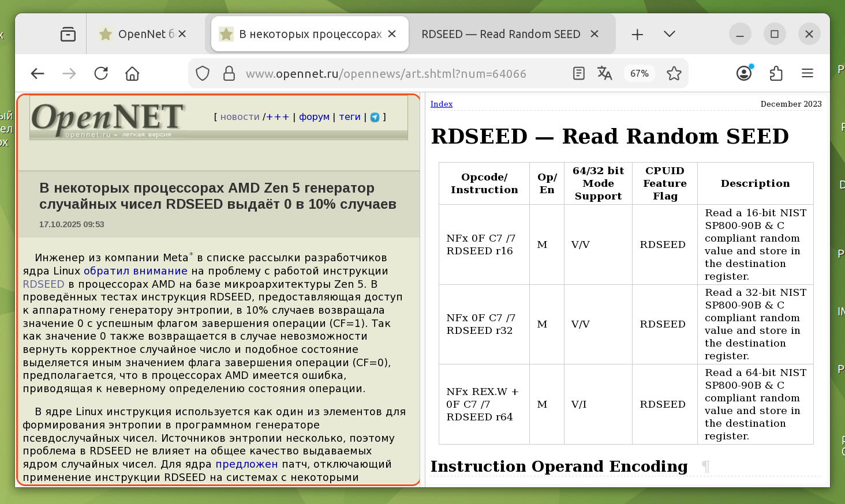
Task: View site security lock information
Action: [229, 74]
